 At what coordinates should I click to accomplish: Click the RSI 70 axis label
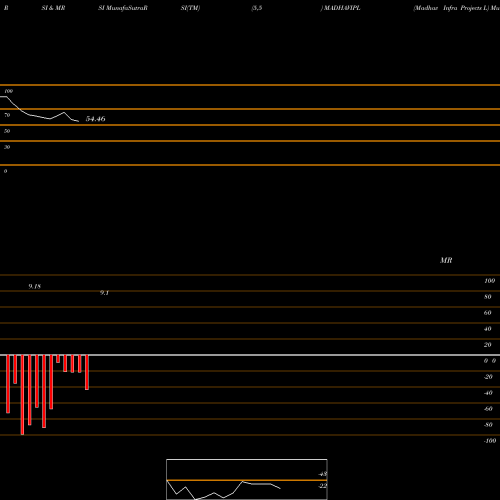pyautogui.click(x=7, y=115)
